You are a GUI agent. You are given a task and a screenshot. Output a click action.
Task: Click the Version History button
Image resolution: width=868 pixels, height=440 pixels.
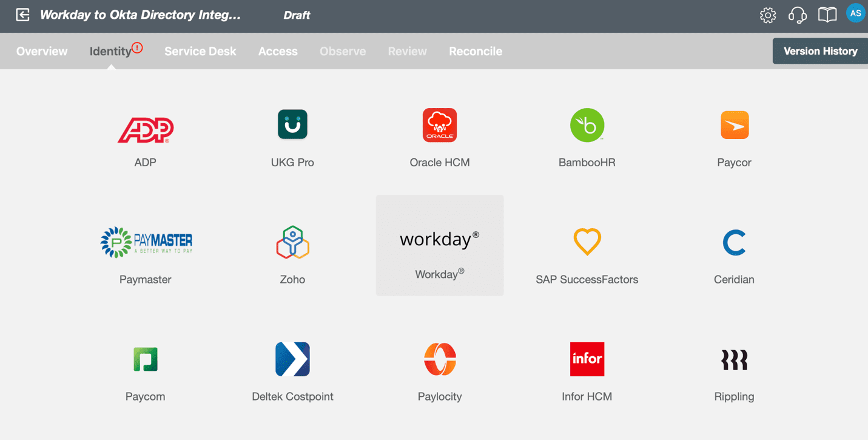pyautogui.click(x=820, y=52)
